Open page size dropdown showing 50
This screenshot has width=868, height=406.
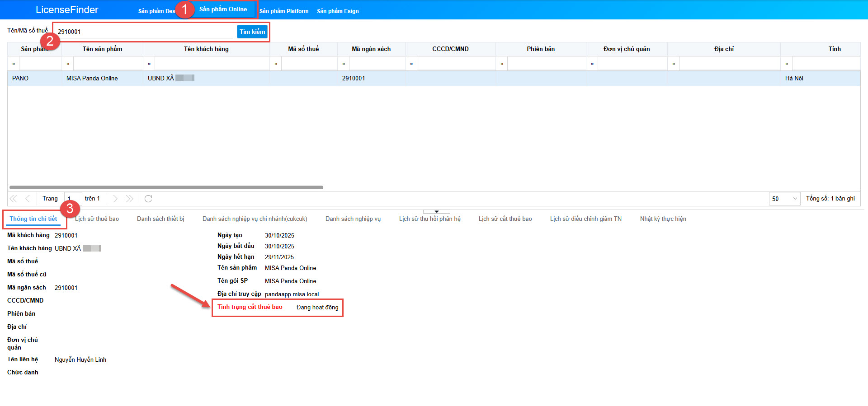pyautogui.click(x=784, y=199)
